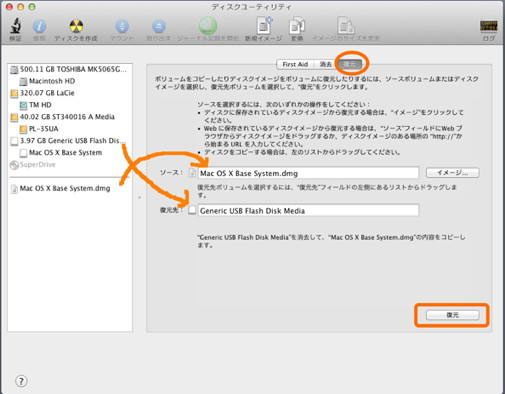Switch to the First Aid tab
This screenshot has height=394, width=505.
pos(295,64)
